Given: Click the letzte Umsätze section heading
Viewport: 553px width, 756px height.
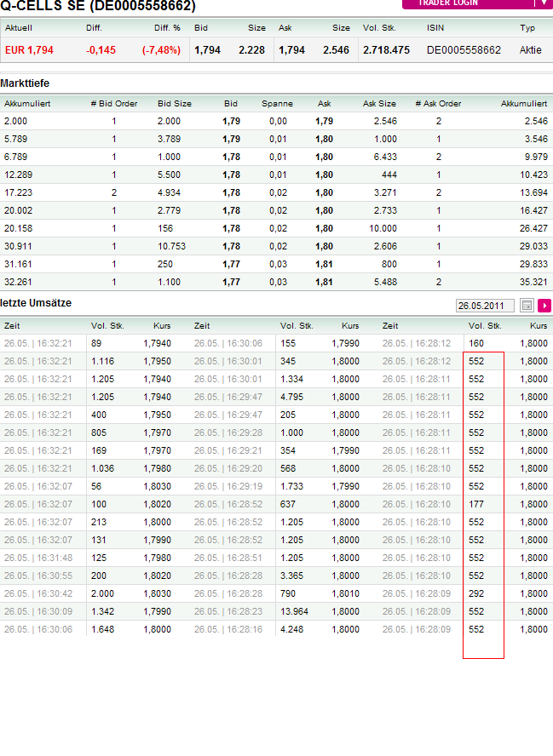Looking at the screenshot, I should pyautogui.click(x=36, y=303).
